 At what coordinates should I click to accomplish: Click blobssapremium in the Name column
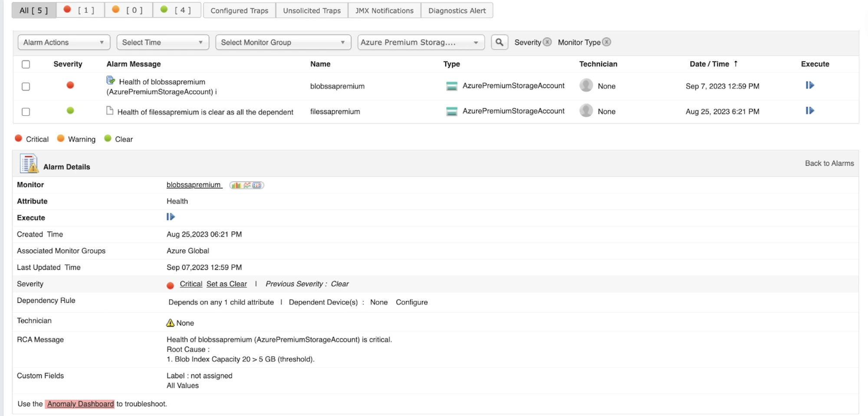(x=337, y=86)
